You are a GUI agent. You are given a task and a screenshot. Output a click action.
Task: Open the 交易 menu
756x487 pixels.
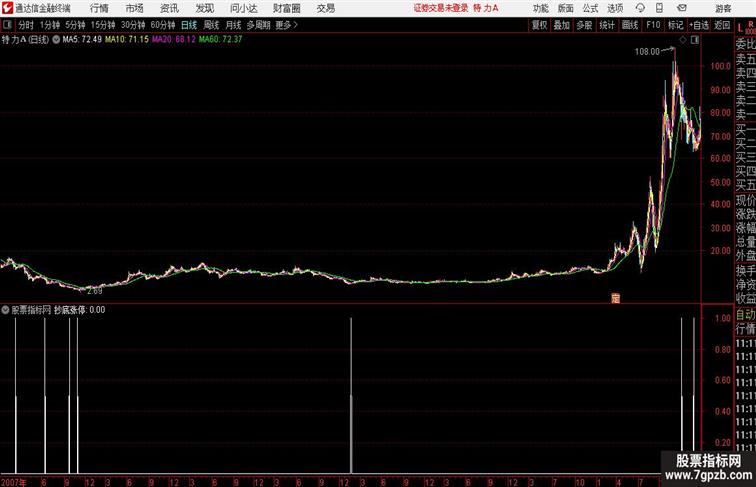coord(326,8)
